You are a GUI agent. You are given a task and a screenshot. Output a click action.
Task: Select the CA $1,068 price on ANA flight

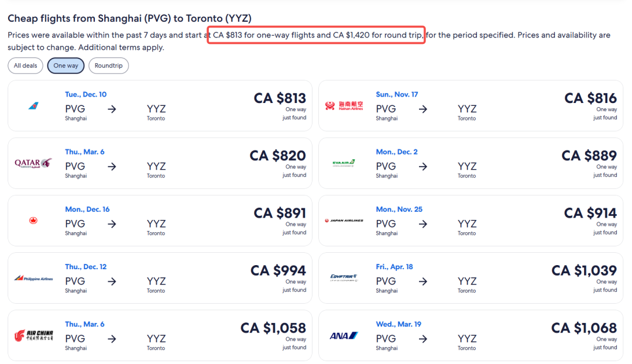click(584, 328)
